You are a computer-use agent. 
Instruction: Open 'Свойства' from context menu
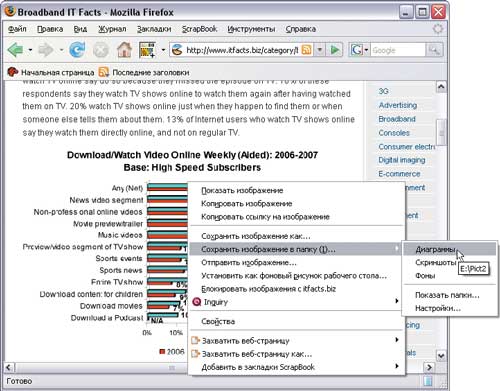click(297, 321)
